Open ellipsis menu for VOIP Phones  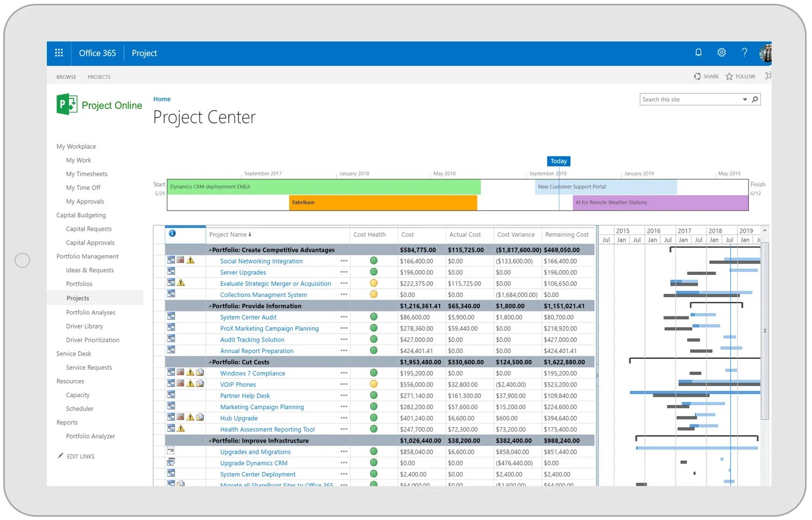344,384
